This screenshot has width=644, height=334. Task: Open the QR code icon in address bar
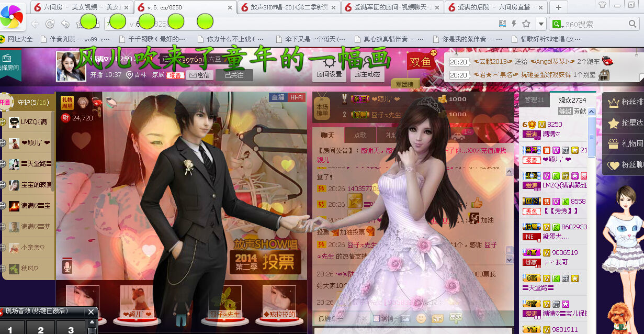point(503,24)
